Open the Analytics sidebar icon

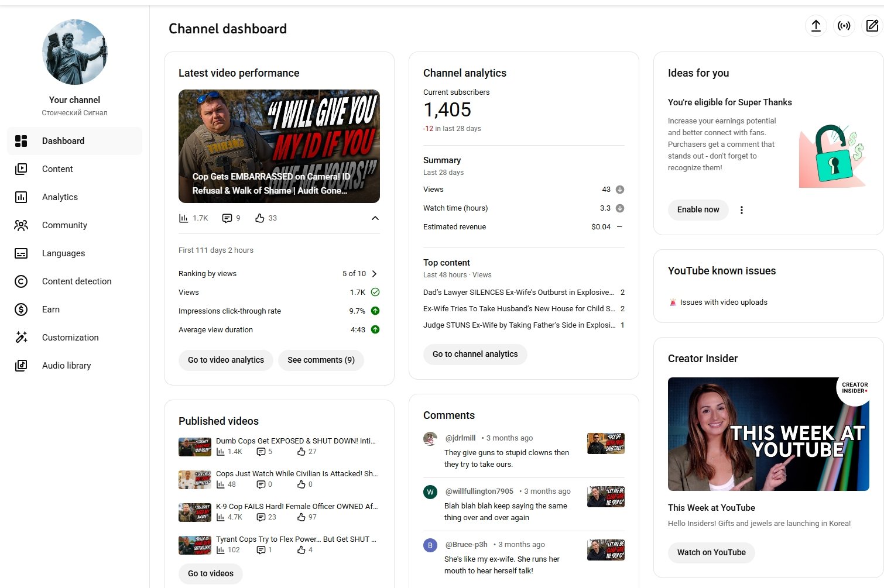pos(21,197)
